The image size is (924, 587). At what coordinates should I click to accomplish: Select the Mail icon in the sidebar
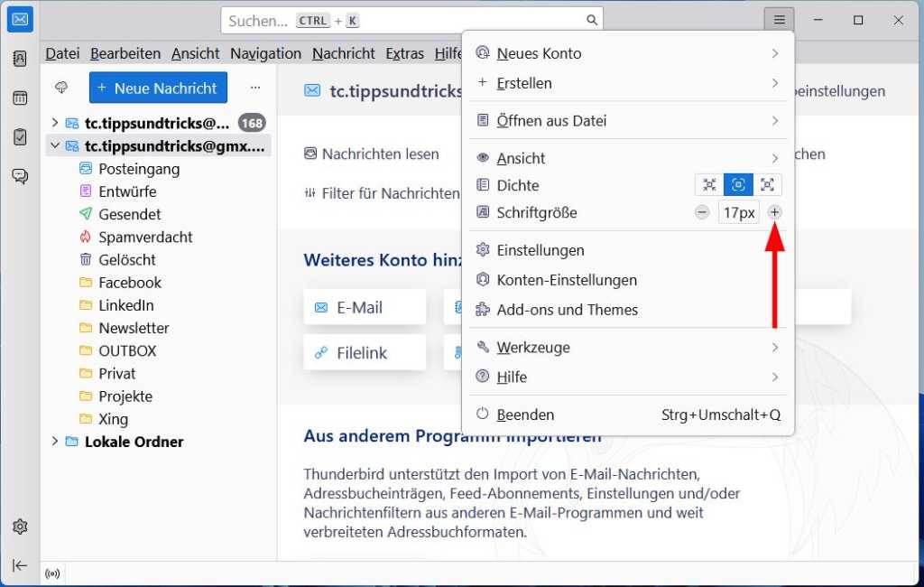click(x=20, y=19)
